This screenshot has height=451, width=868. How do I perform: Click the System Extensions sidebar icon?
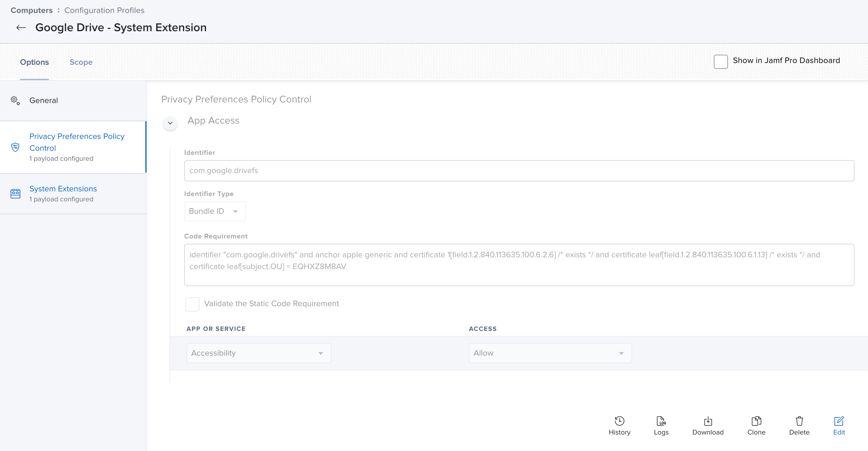[16, 193]
